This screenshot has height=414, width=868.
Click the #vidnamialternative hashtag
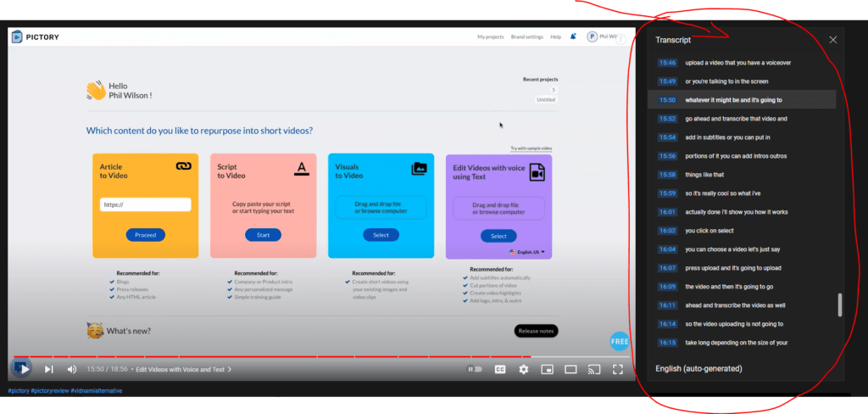point(97,391)
